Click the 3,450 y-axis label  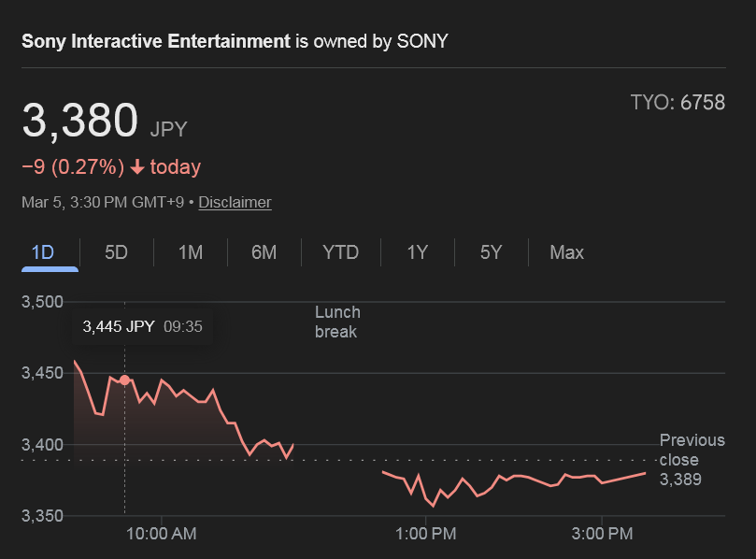click(42, 373)
